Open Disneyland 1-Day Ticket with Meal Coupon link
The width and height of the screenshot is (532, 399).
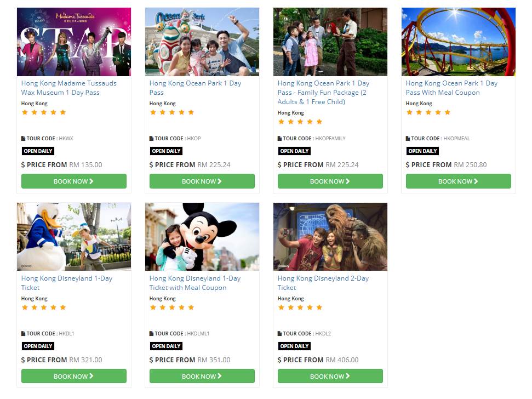pos(195,283)
